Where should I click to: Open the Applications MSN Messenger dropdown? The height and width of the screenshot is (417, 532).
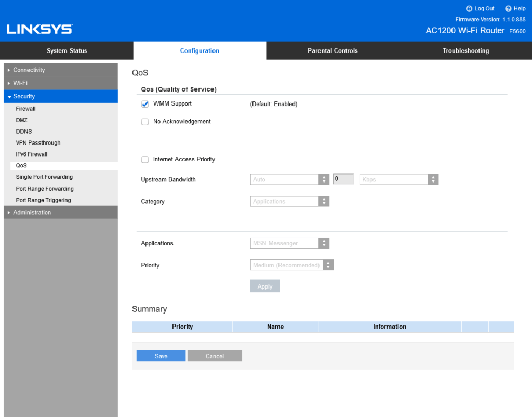[x=290, y=243]
